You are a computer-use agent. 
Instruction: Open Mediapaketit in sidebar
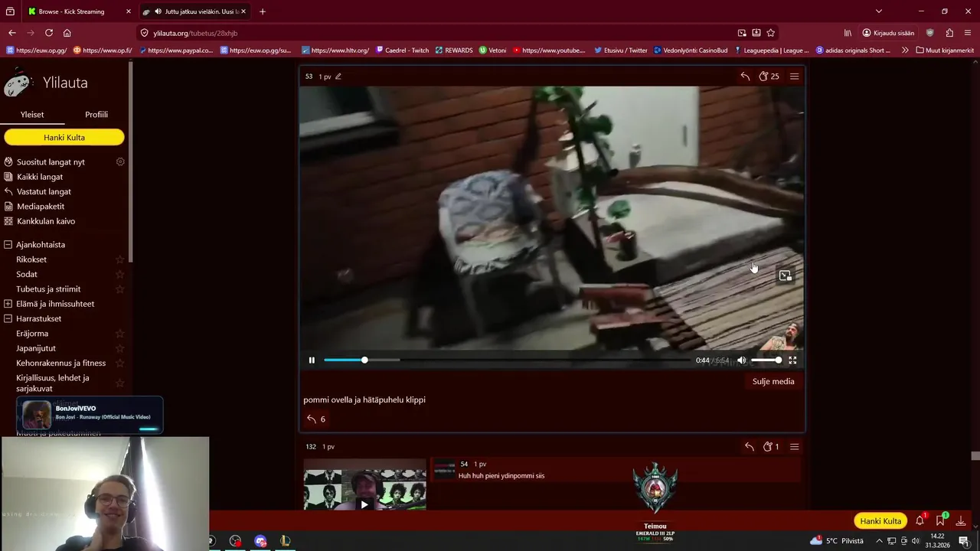click(x=41, y=207)
